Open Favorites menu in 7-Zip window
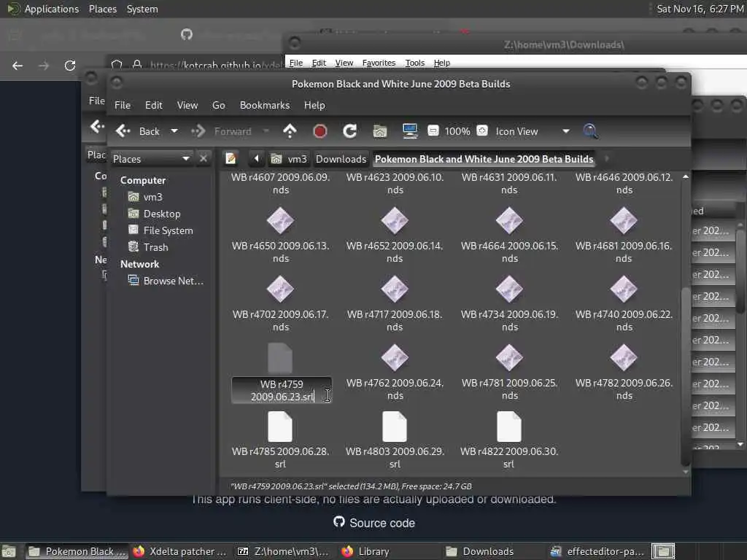 click(x=379, y=63)
